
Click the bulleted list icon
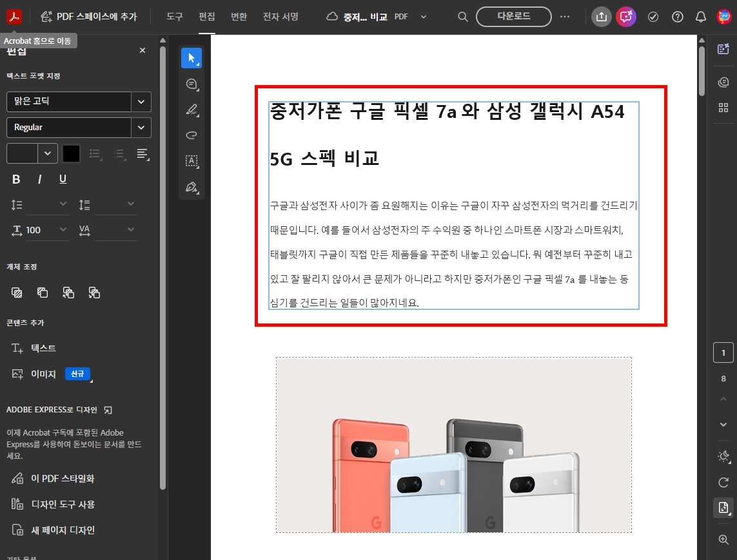(x=96, y=153)
